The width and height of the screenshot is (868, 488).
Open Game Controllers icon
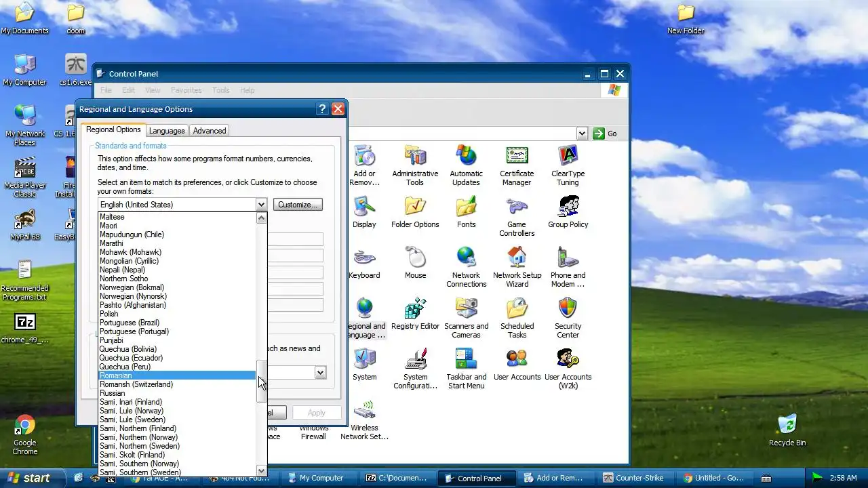pyautogui.click(x=517, y=217)
